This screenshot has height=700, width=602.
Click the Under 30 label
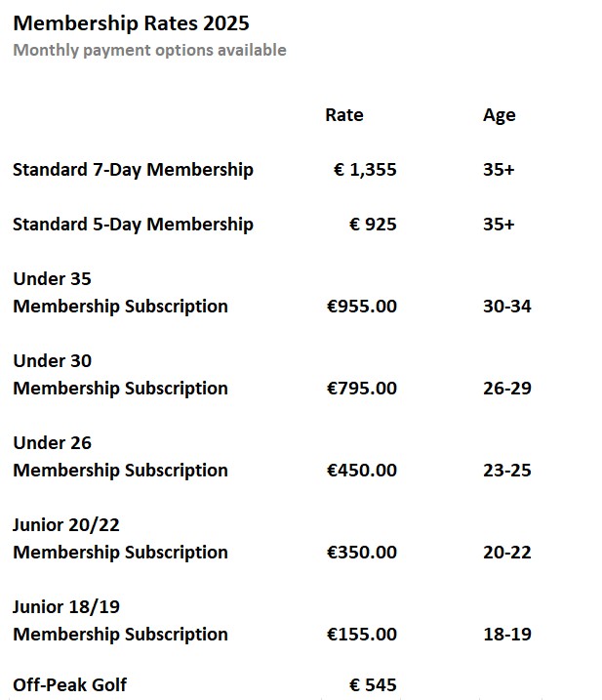[x=52, y=361]
